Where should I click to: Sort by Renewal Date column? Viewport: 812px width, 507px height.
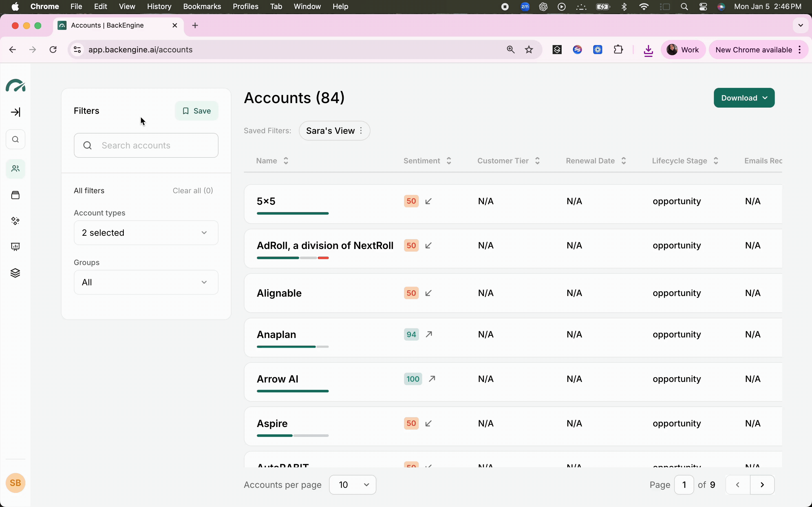pos(595,161)
